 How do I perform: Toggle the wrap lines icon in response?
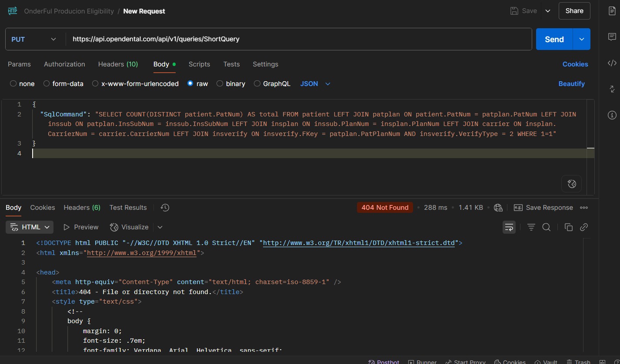[509, 227]
